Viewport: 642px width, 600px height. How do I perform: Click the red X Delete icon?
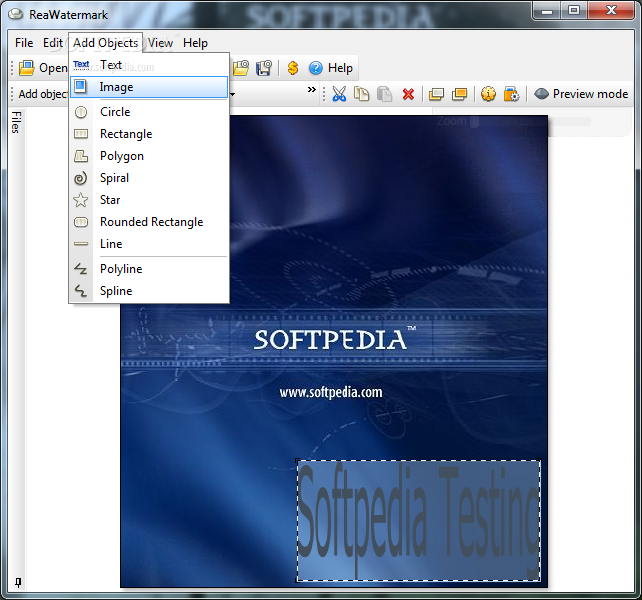point(408,94)
